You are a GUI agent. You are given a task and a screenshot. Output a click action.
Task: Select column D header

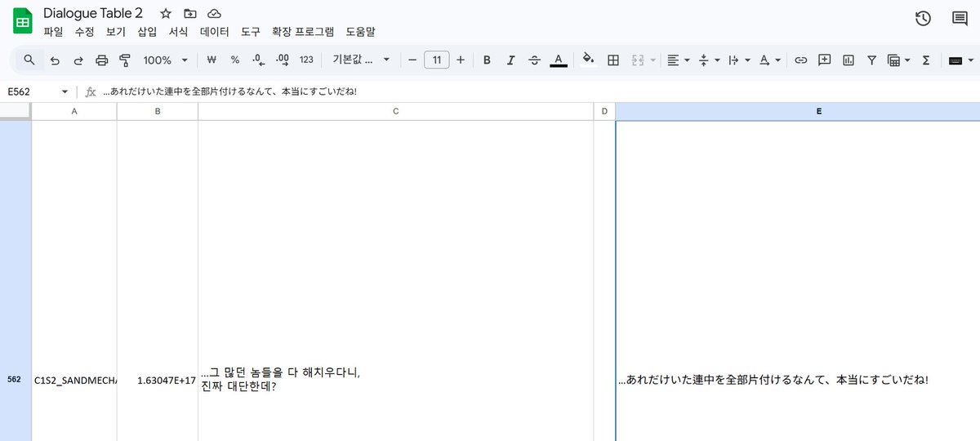[x=604, y=111]
